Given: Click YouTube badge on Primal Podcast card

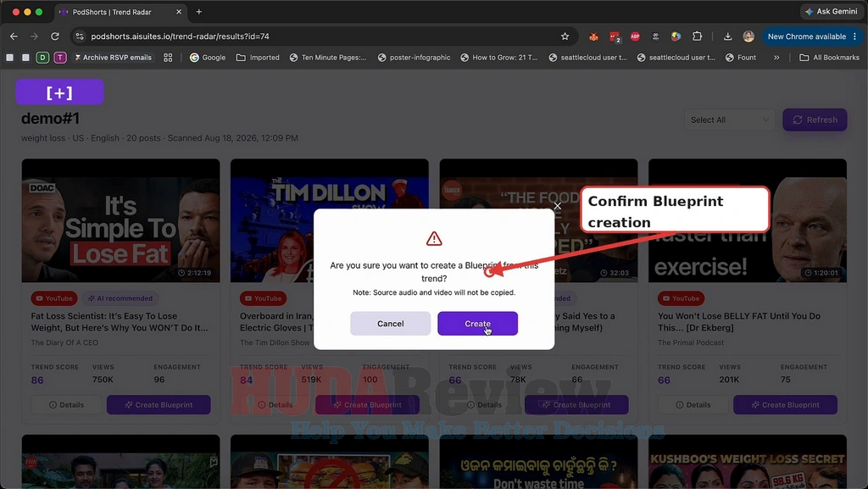Looking at the screenshot, I should coord(681,298).
